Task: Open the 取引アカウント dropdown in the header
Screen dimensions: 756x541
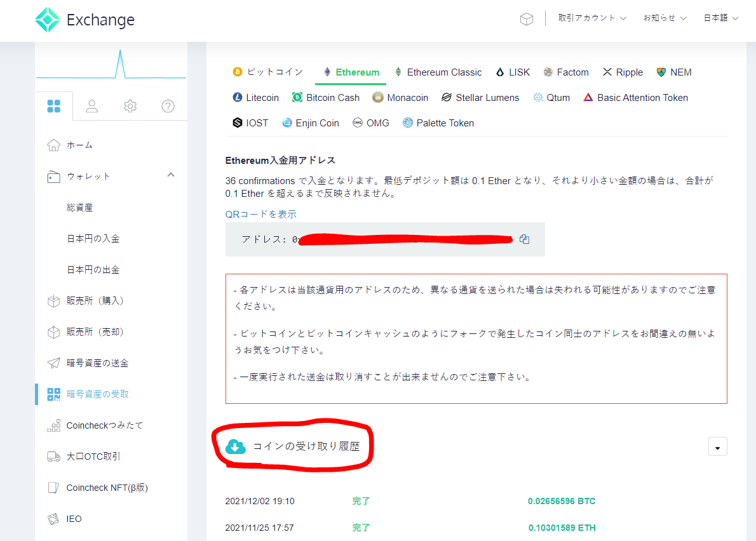Action: click(591, 18)
